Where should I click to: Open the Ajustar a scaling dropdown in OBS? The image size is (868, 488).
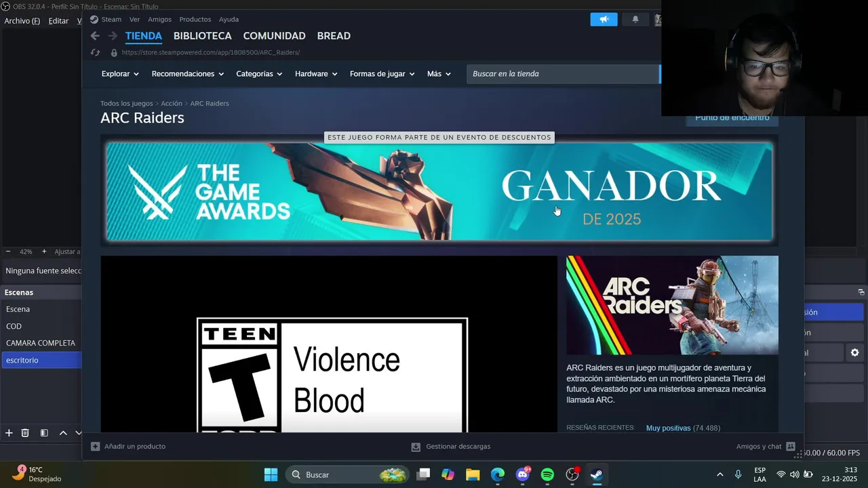(x=68, y=251)
